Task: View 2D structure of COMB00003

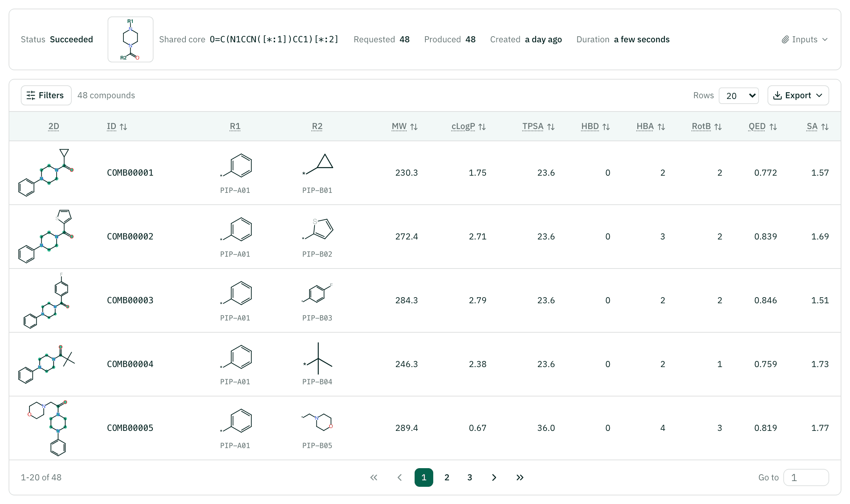Action: point(46,300)
